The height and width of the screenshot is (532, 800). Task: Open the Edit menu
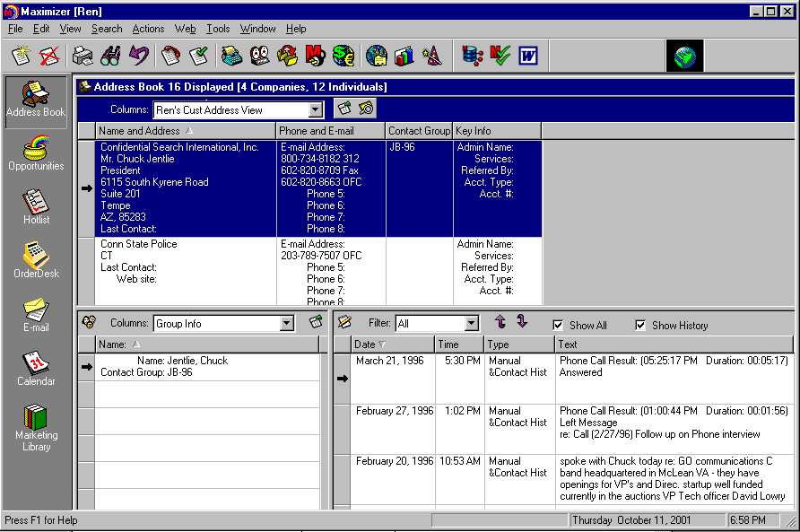click(41, 29)
